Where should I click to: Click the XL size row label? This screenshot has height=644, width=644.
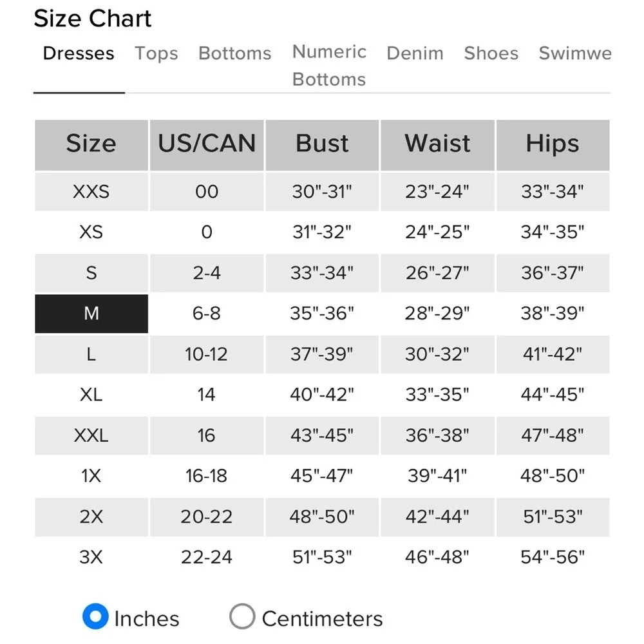(x=91, y=395)
